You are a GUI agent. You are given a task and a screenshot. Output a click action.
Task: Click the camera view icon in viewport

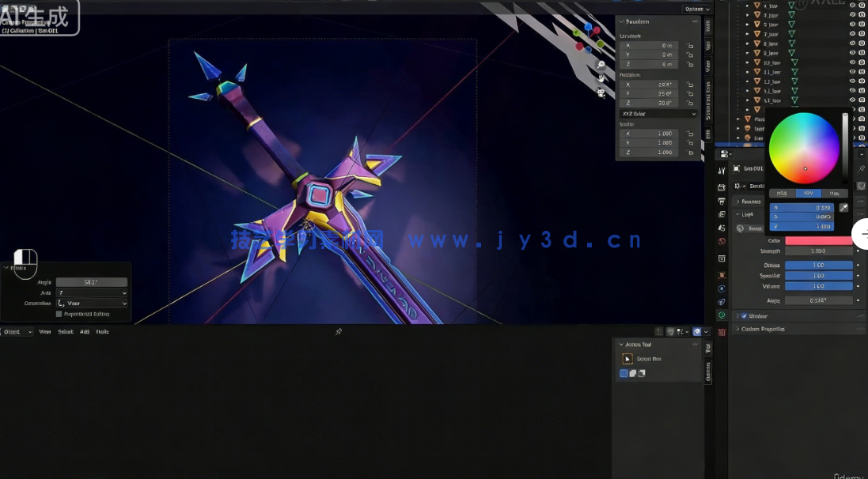pos(601,92)
